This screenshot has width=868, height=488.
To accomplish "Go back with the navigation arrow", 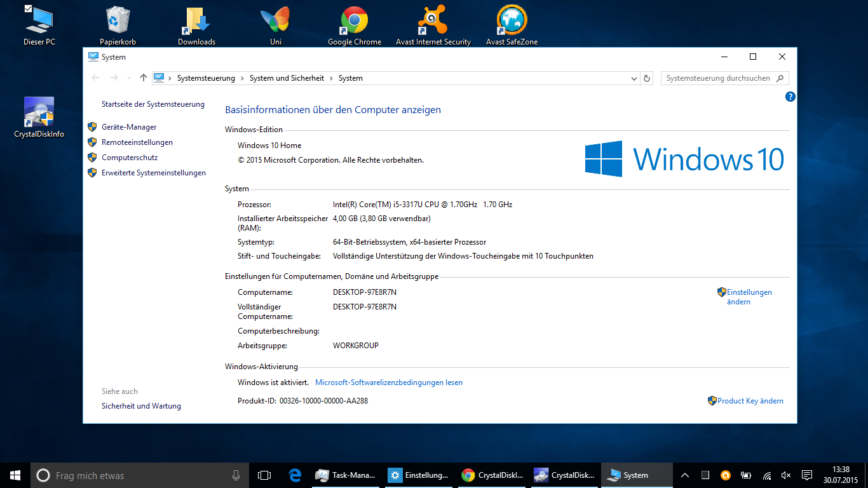I will pos(96,78).
